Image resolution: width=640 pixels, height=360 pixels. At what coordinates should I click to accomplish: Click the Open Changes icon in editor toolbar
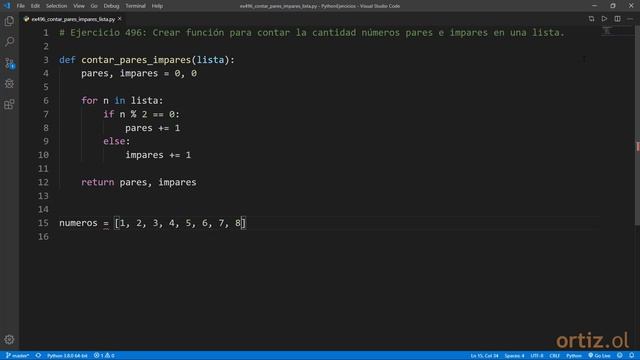coord(591,19)
